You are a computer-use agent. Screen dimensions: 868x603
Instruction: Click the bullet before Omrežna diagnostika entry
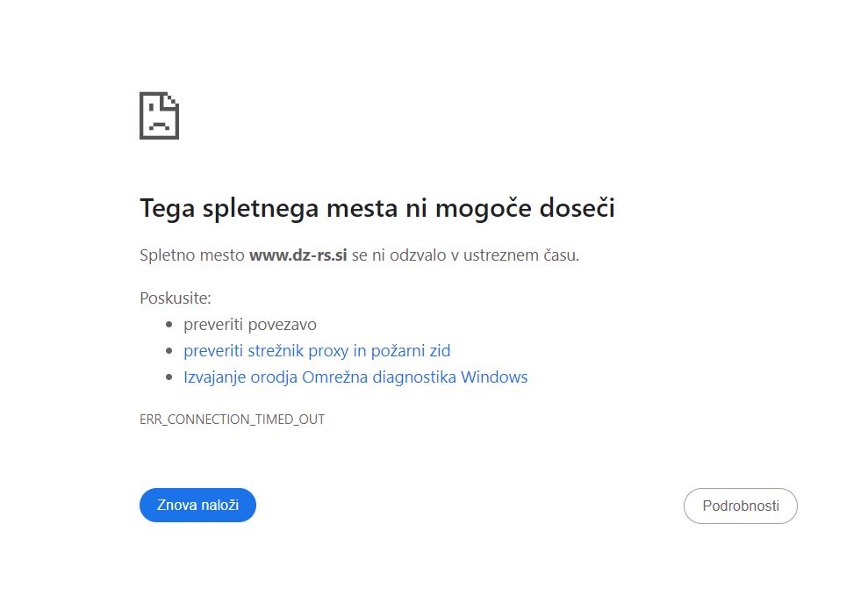tap(169, 376)
